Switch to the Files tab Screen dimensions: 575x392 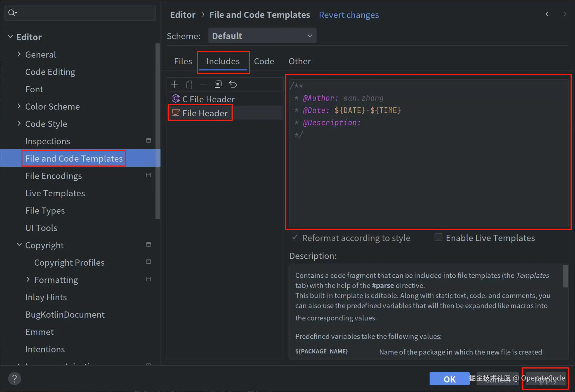183,61
